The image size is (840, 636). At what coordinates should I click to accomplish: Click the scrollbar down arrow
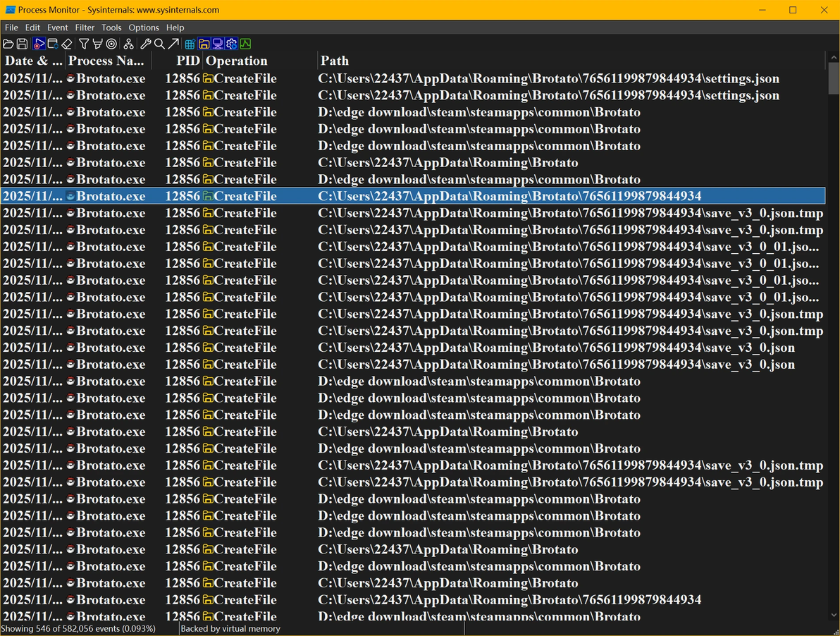tap(833, 616)
